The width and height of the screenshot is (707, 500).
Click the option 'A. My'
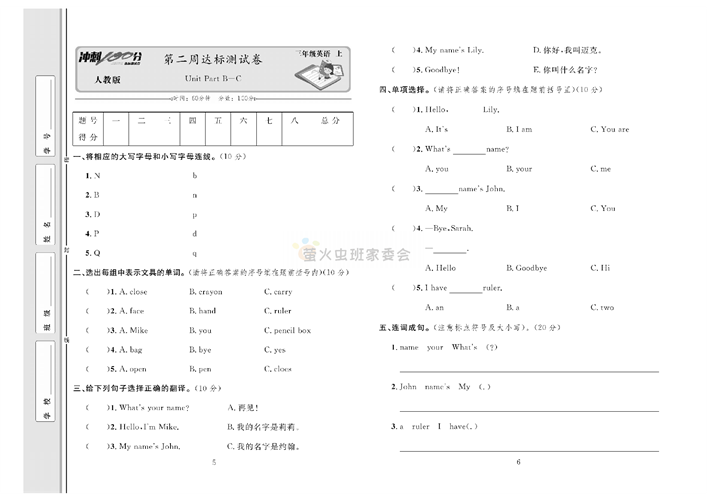tap(436, 208)
